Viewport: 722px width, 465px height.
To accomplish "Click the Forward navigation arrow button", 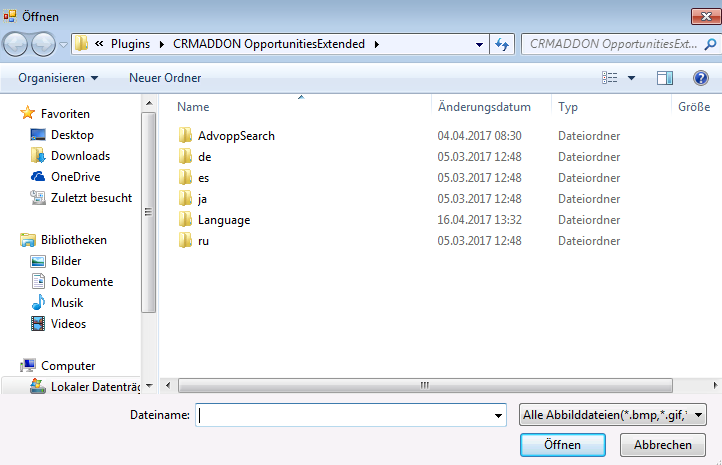I will click(44, 45).
